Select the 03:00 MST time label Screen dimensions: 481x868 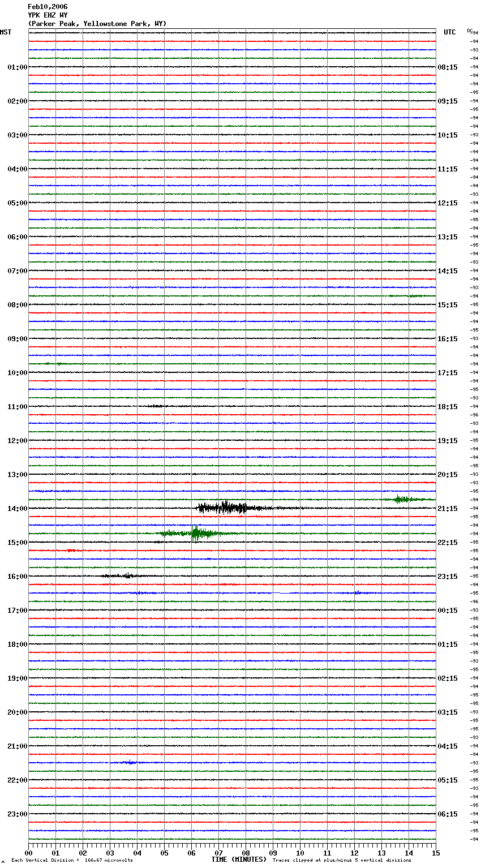18,135
